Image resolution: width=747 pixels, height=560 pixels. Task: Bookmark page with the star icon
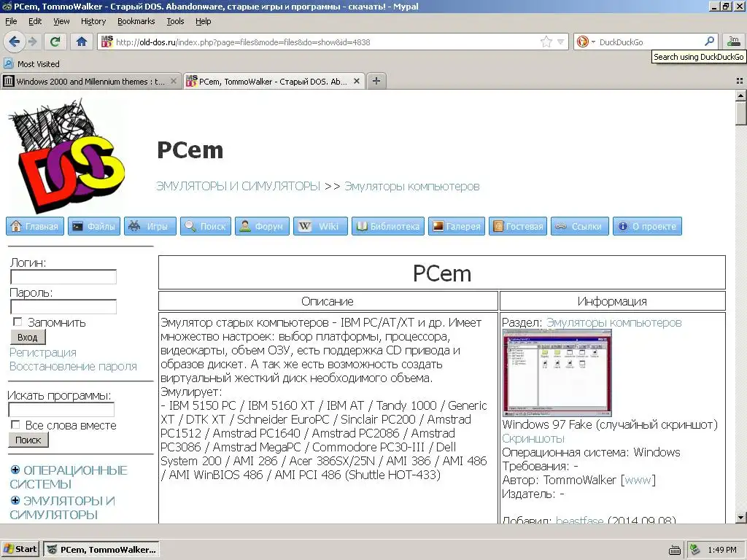(546, 42)
